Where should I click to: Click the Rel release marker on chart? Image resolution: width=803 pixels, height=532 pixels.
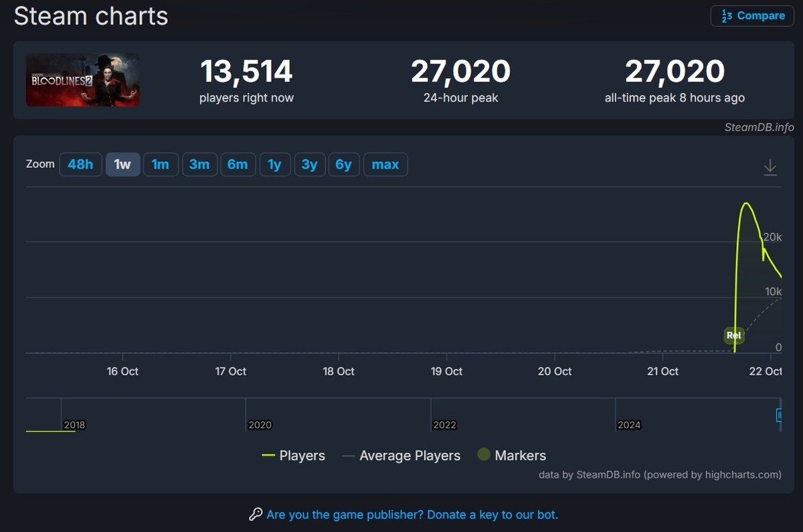tap(734, 335)
